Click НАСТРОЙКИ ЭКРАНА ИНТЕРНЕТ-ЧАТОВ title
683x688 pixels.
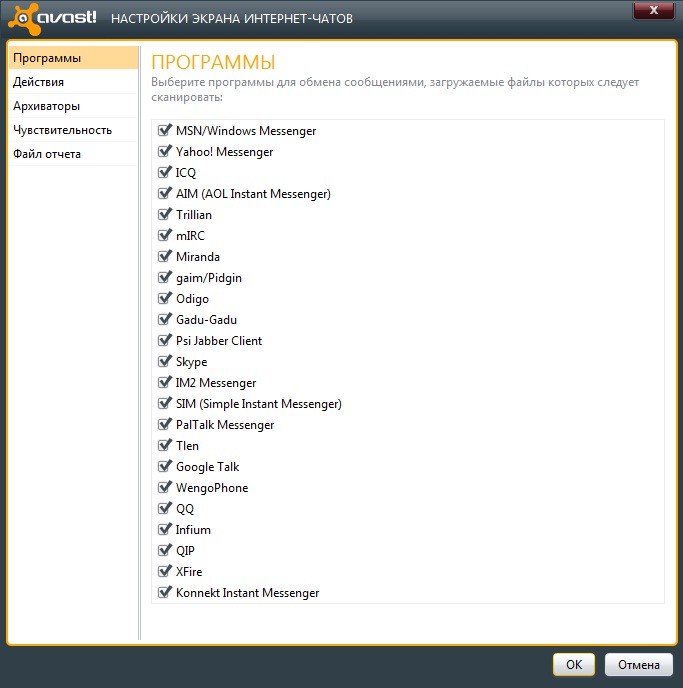(x=232, y=19)
